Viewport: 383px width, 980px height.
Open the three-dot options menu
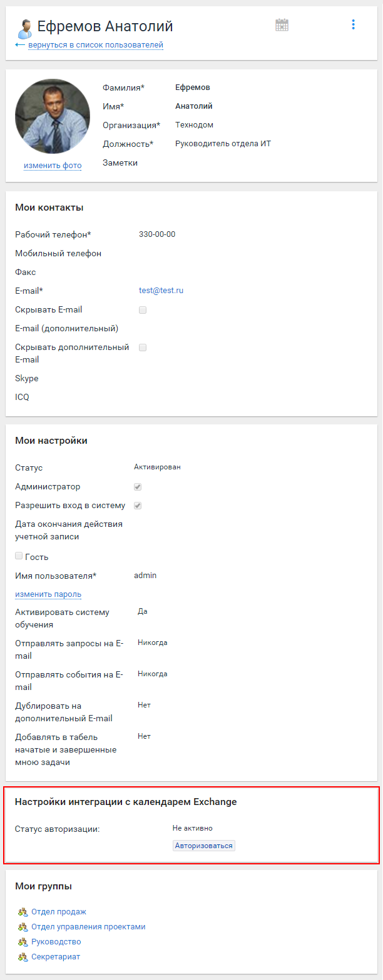coord(353,24)
